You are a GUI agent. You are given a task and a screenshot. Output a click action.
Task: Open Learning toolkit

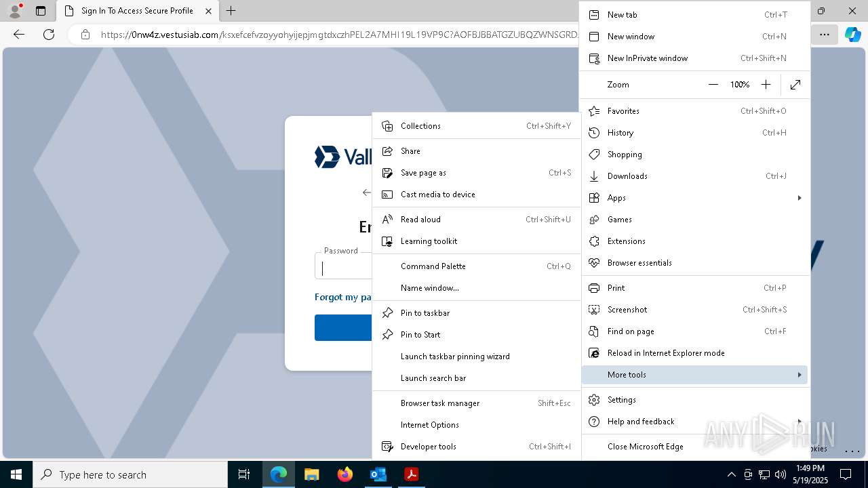(x=477, y=241)
